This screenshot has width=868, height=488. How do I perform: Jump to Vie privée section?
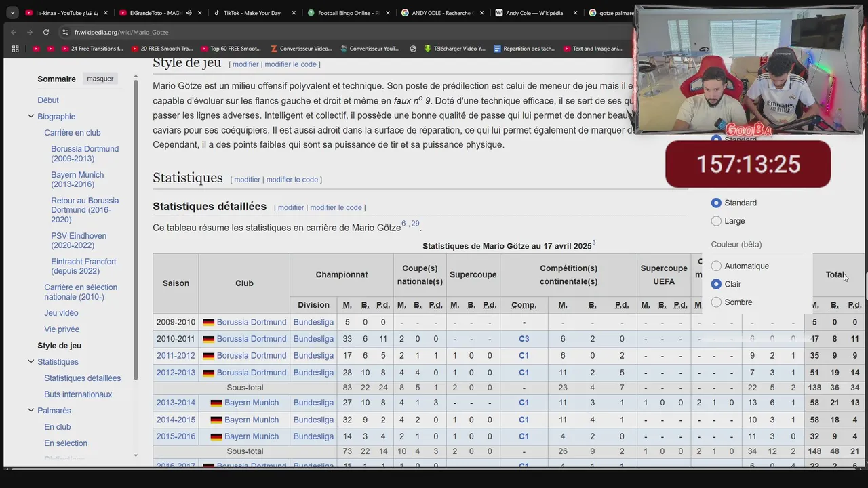(x=62, y=329)
